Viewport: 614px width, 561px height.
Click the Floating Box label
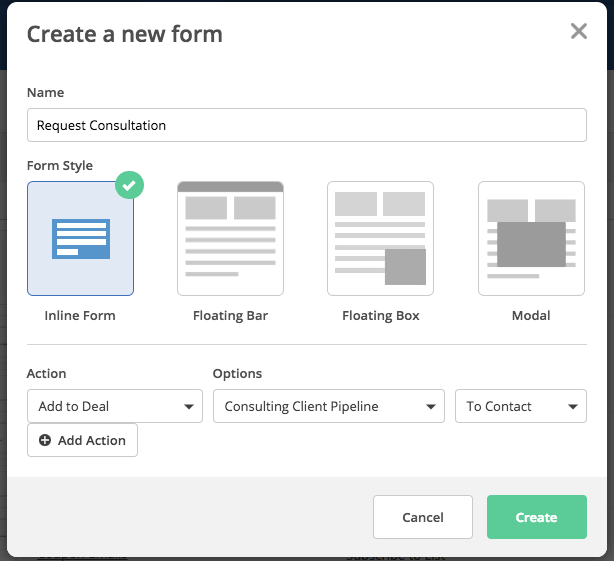click(381, 316)
